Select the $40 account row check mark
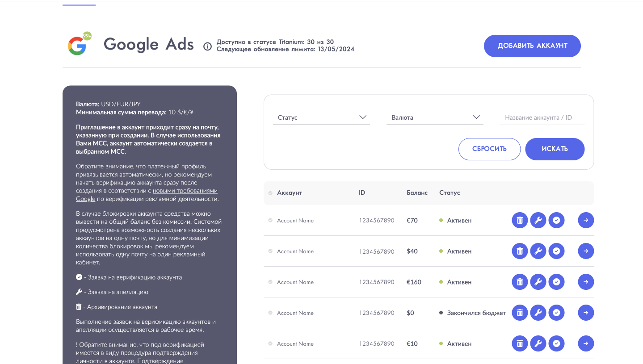 pyautogui.click(x=270, y=251)
